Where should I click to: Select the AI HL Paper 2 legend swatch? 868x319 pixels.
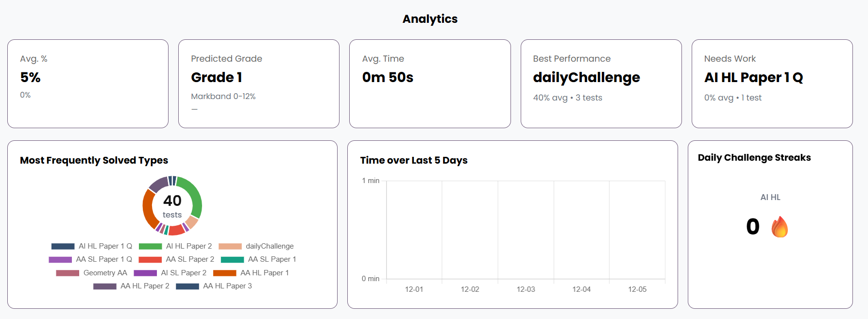tap(151, 246)
